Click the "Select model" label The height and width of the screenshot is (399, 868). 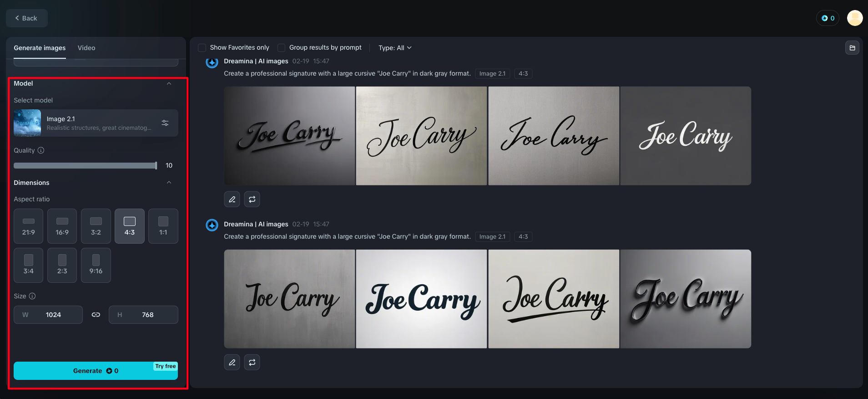pos(33,100)
